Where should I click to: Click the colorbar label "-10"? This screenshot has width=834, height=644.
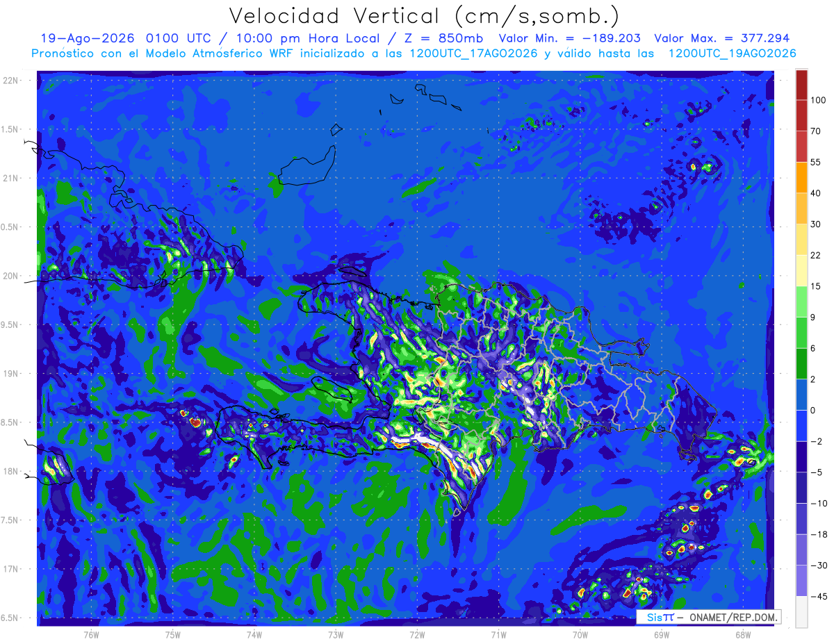(818, 503)
